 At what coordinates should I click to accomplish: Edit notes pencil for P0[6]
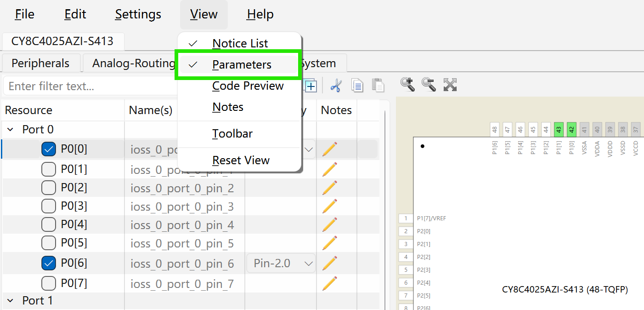pos(330,263)
